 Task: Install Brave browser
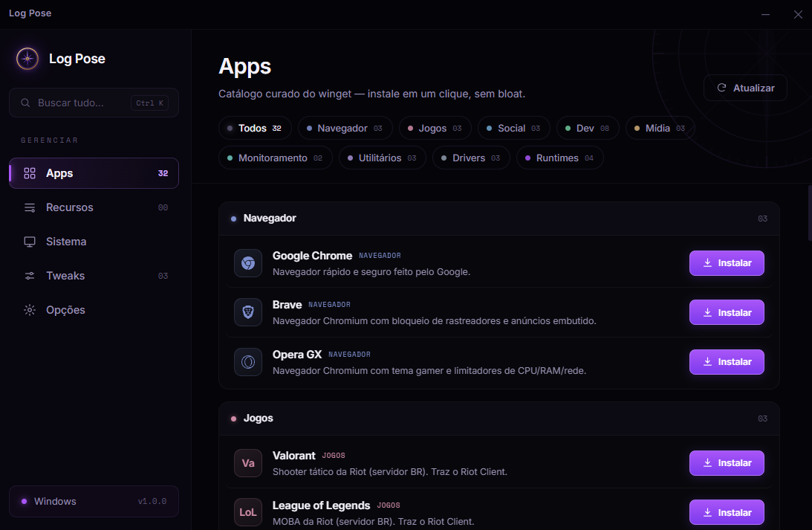click(x=727, y=312)
